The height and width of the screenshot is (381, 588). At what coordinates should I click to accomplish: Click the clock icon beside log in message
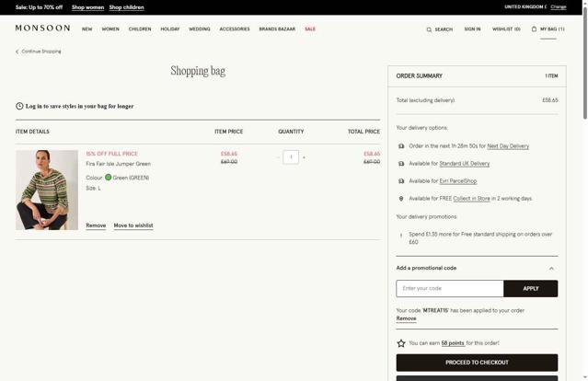pyautogui.click(x=19, y=106)
